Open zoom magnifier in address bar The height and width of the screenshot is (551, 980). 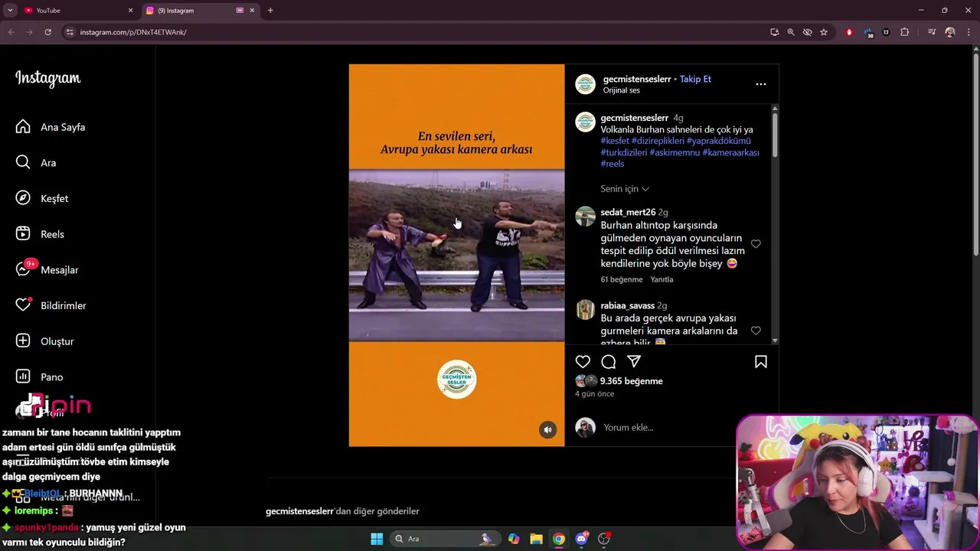point(791,32)
